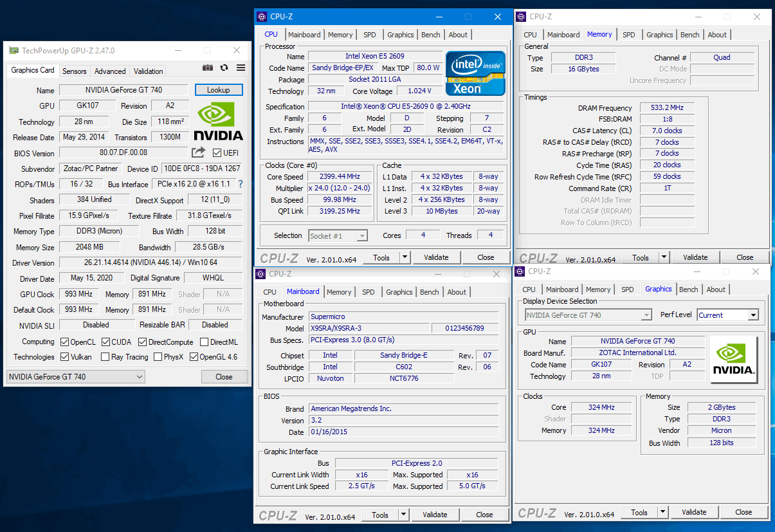Image resolution: width=775 pixels, height=532 pixels.
Task: Open the GPU-Z hamburger menu
Action: (x=241, y=68)
